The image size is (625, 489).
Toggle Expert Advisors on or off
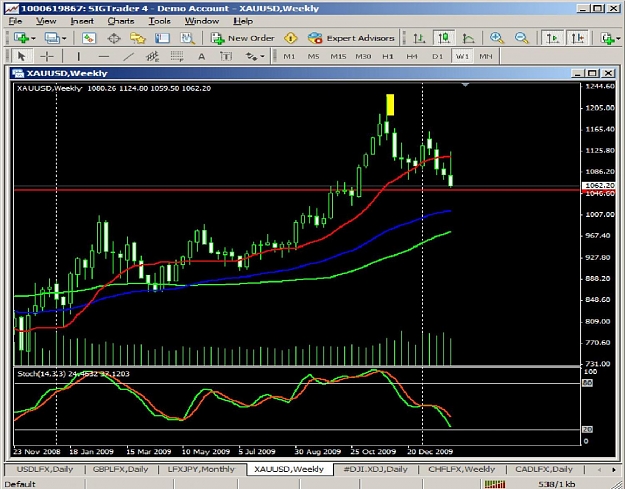351,38
